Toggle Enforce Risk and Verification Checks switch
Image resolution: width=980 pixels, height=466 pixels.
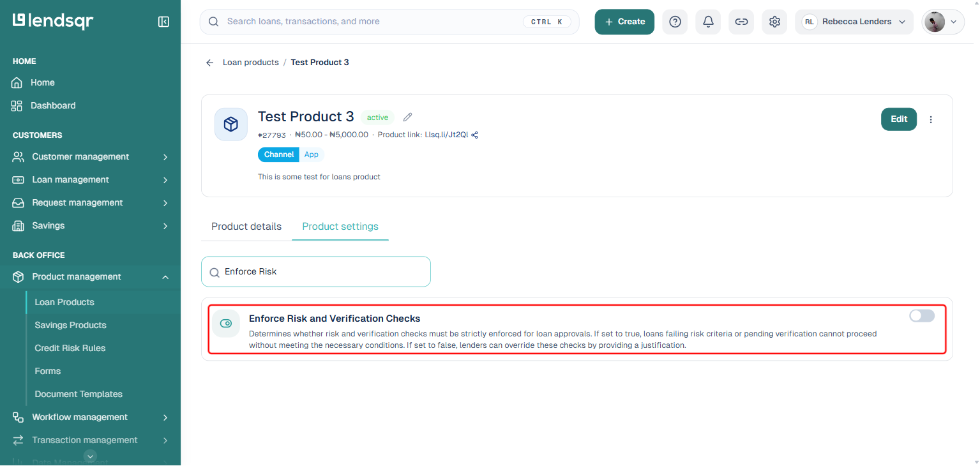[922, 315]
